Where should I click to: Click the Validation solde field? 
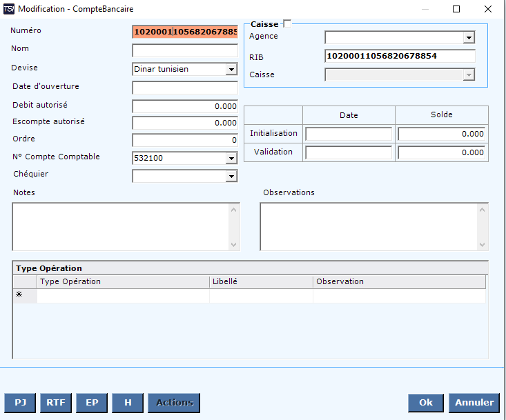(442, 152)
